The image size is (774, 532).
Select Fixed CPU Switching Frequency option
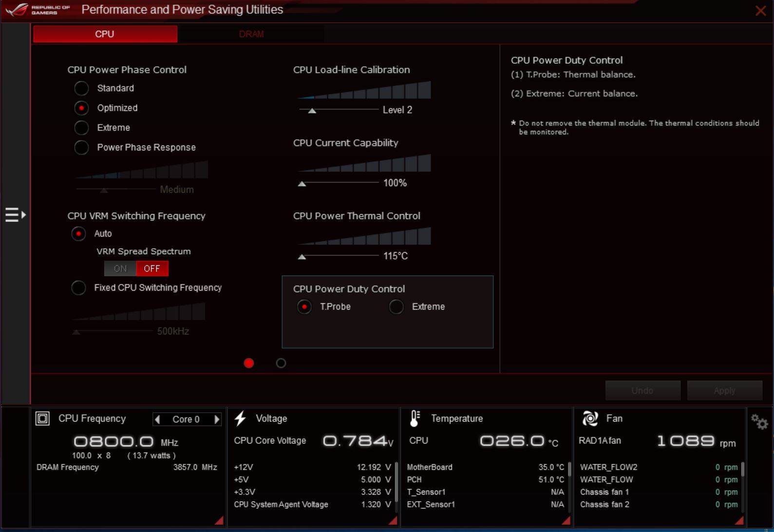[78, 288]
